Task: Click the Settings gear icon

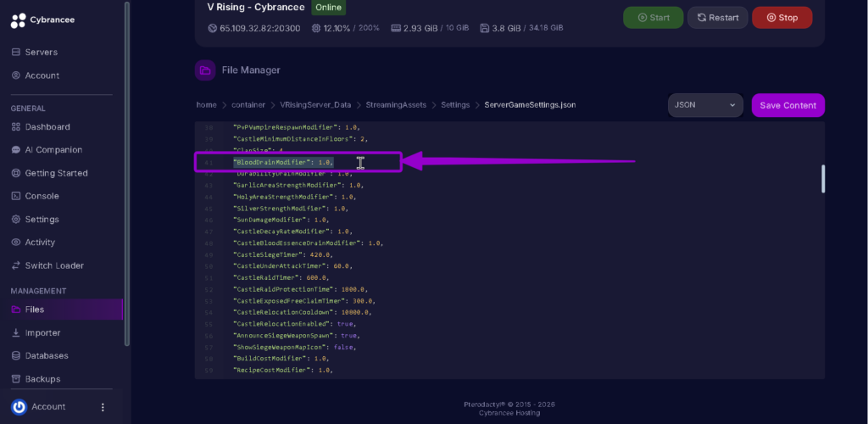Action: [x=16, y=219]
